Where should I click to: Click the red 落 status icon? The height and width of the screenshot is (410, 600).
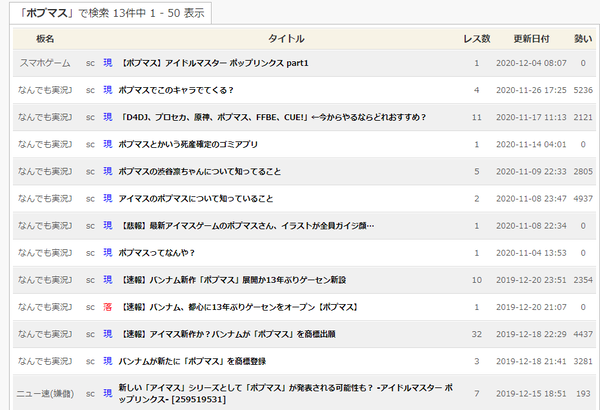coord(108,307)
